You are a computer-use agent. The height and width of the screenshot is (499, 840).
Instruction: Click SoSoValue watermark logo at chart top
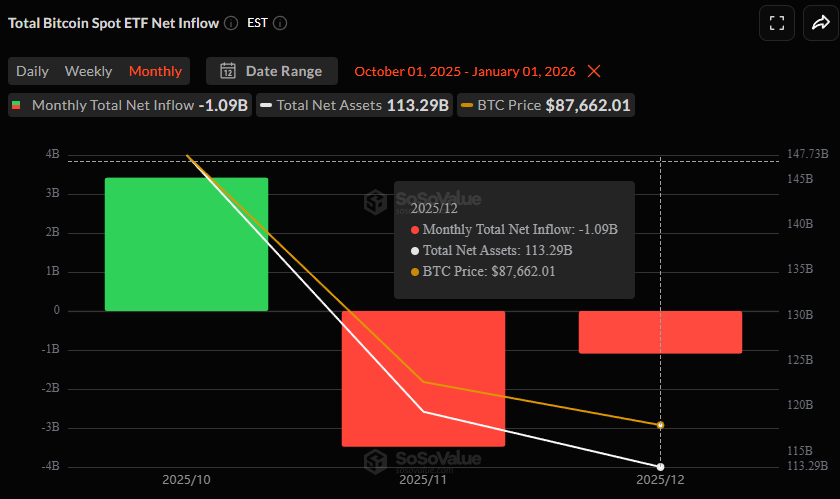(376, 202)
